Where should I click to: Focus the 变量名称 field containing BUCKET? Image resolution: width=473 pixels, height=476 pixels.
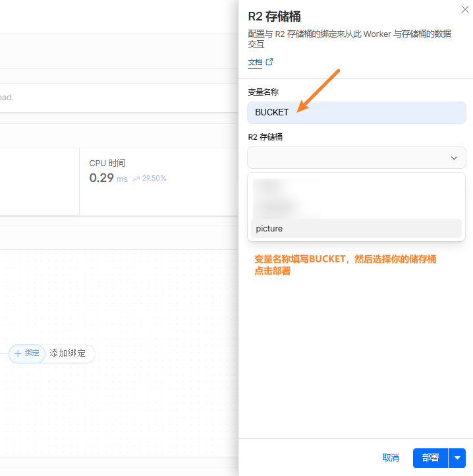point(356,113)
